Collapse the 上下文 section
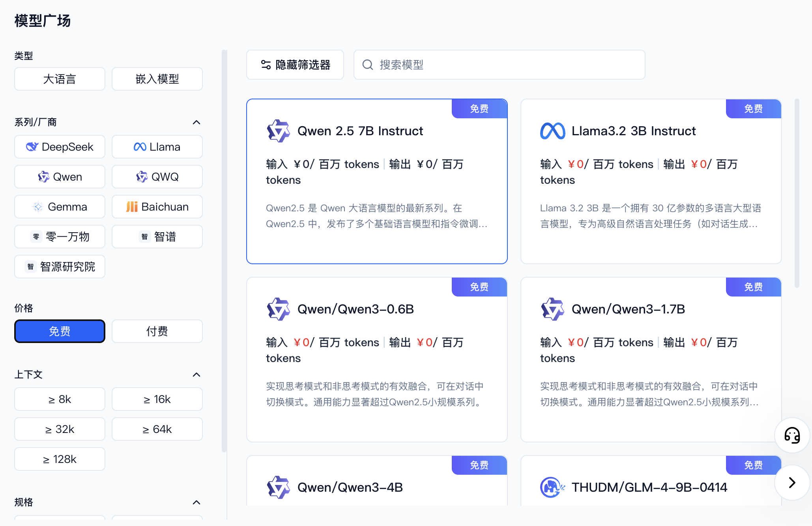 (196, 375)
